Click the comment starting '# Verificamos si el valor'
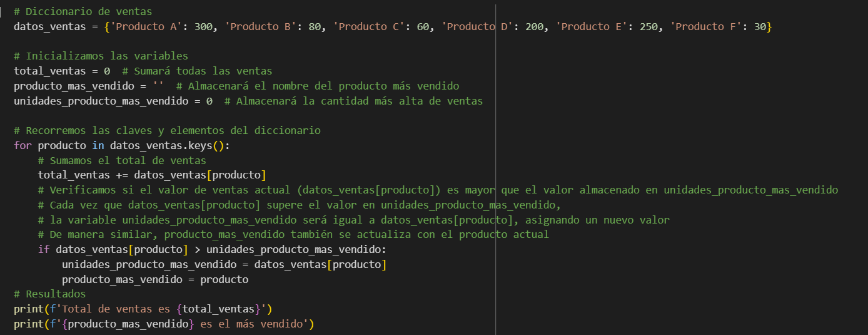 (x=438, y=190)
